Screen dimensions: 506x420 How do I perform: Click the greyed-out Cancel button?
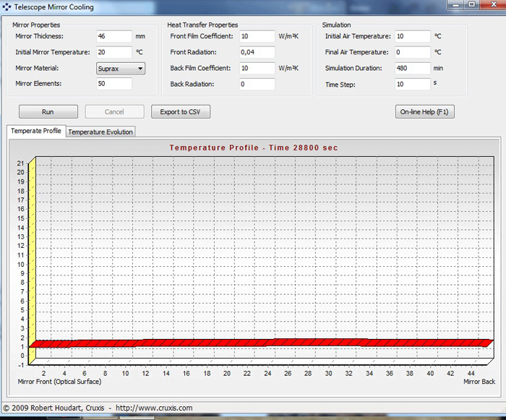[x=114, y=112]
